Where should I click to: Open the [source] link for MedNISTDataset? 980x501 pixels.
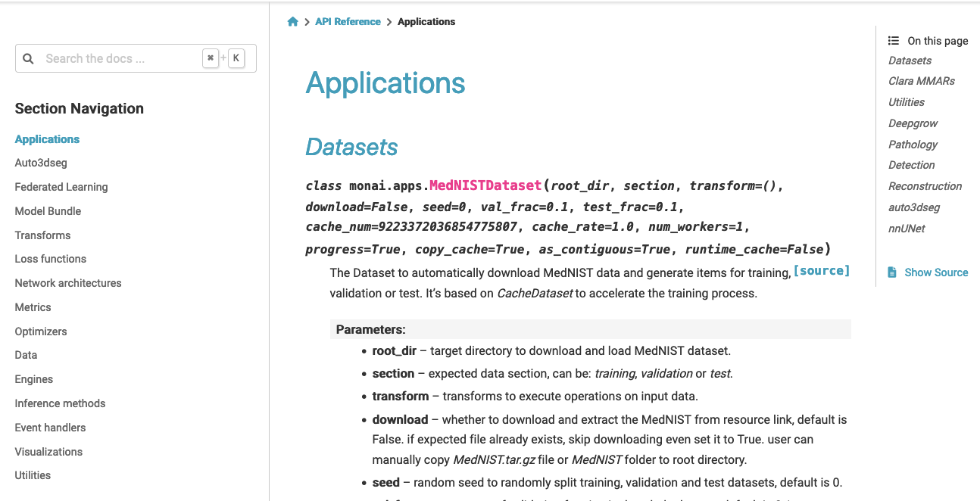pyautogui.click(x=821, y=270)
